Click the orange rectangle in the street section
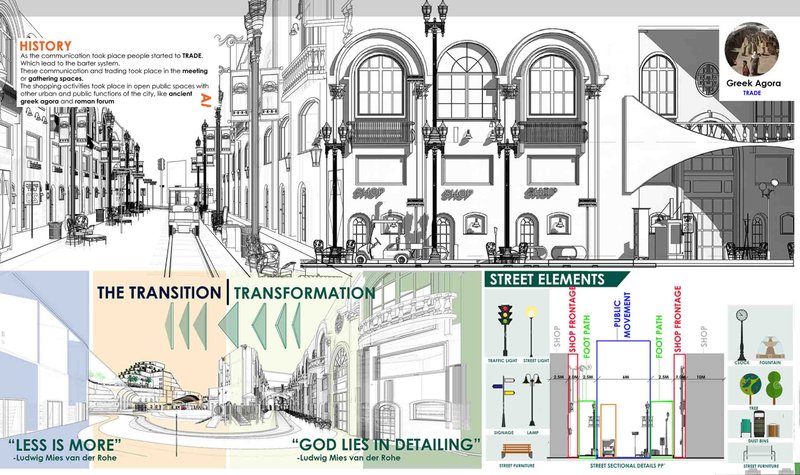 tap(608, 430)
